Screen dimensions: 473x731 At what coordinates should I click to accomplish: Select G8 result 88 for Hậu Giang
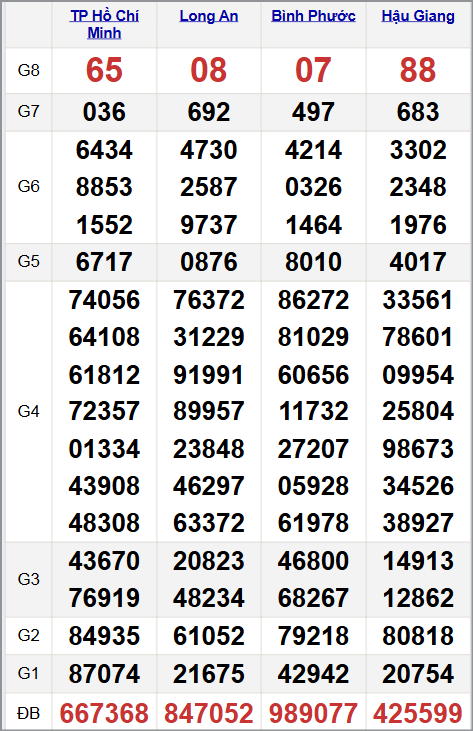(x=418, y=70)
